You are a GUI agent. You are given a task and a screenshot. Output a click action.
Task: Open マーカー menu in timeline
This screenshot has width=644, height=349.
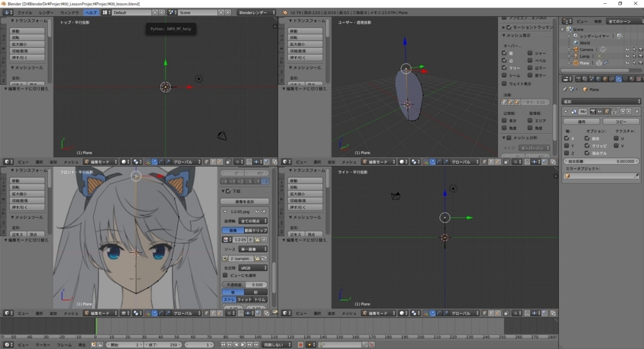[43, 345]
